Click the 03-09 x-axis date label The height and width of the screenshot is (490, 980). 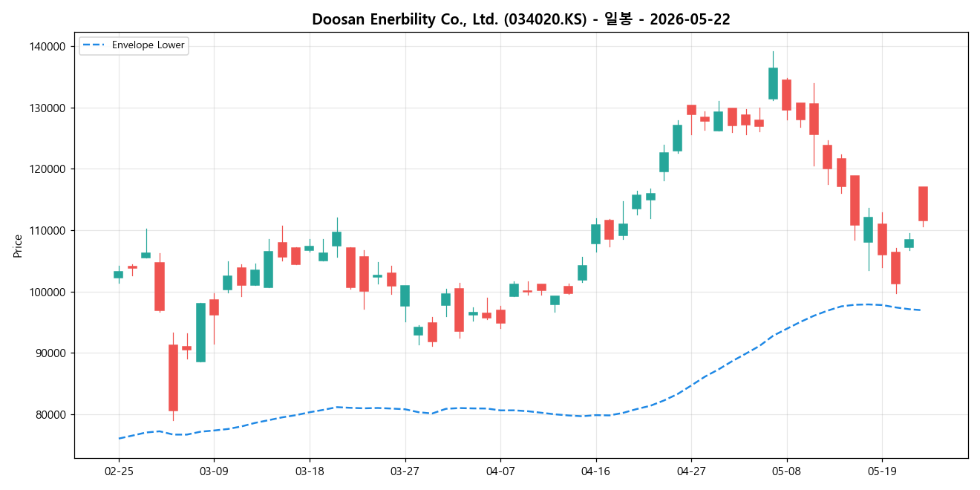(x=214, y=471)
